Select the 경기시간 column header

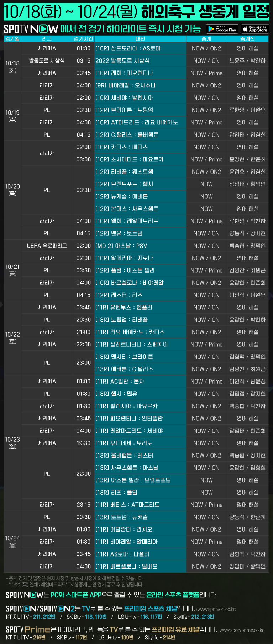pyautogui.click(x=84, y=39)
